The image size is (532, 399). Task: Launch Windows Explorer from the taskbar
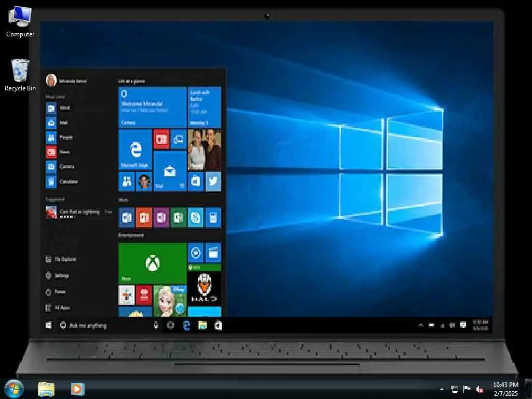point(46,389)
